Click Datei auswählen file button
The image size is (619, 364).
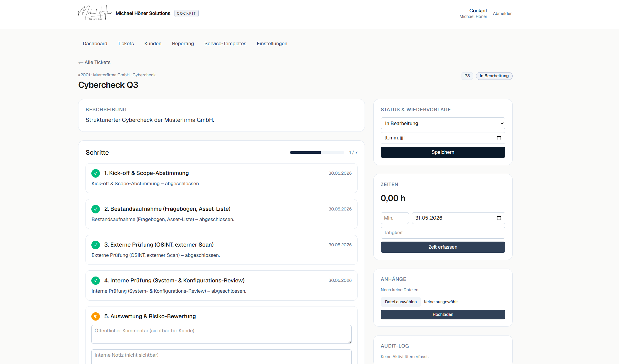point(401,302)
